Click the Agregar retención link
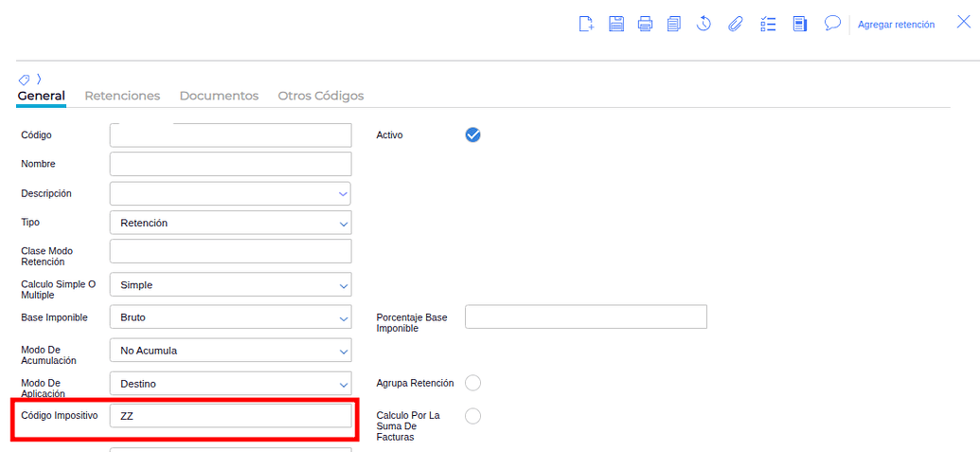The image size is (980, 469). coord(896,25)
